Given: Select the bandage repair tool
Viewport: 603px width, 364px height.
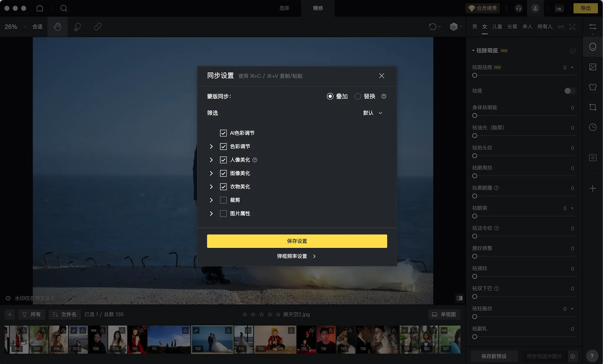Looking at the screenshot, I should click(97, 27).
